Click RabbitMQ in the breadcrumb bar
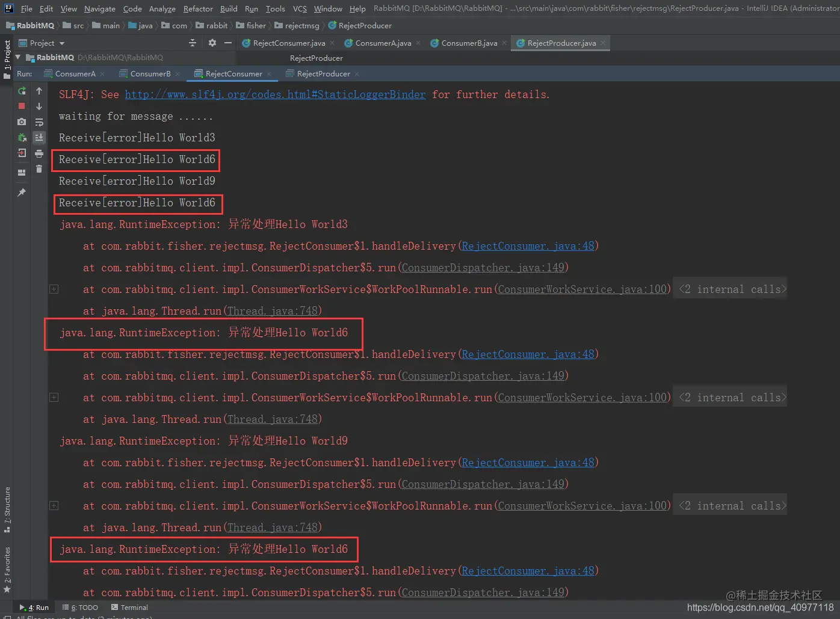 tap(30, 25)
